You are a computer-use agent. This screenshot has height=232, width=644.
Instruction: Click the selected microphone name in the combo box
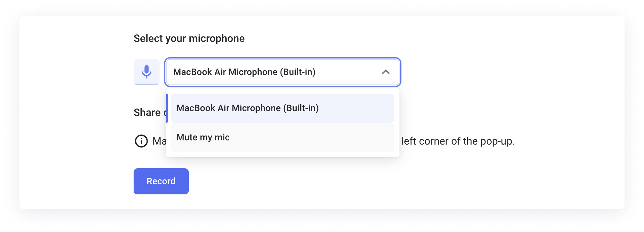point(244,72)
